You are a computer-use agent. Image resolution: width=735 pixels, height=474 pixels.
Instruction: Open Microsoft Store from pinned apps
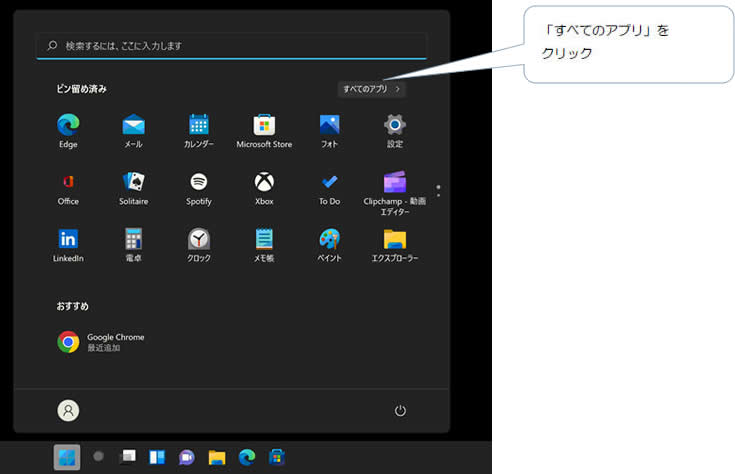click(264, 131)
